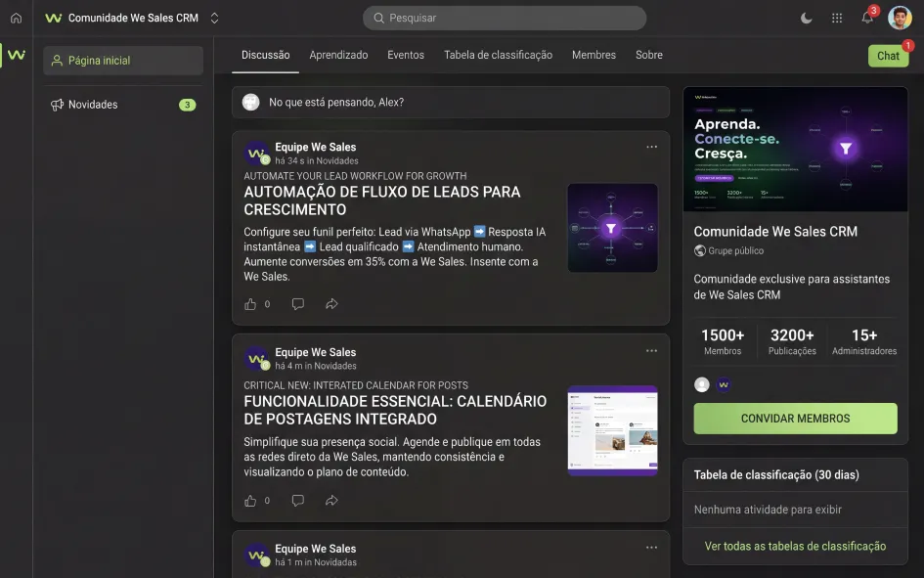Open the apps grid icon
This screenshot has width=924, height=578.
(837, 18)
